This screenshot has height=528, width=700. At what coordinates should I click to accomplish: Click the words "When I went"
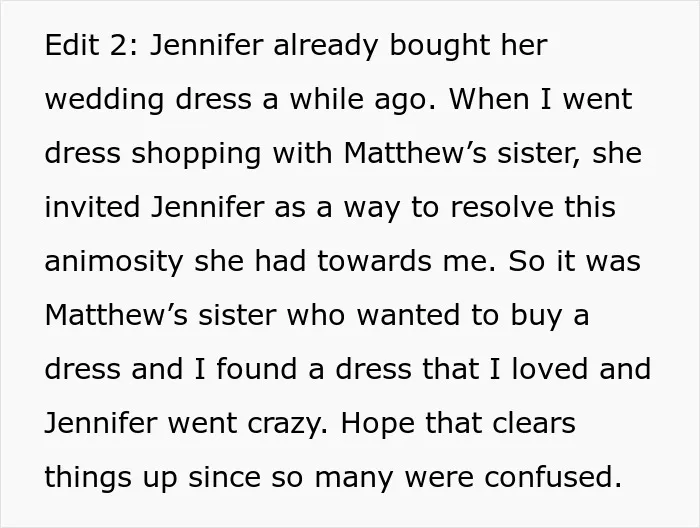(541, 99)
